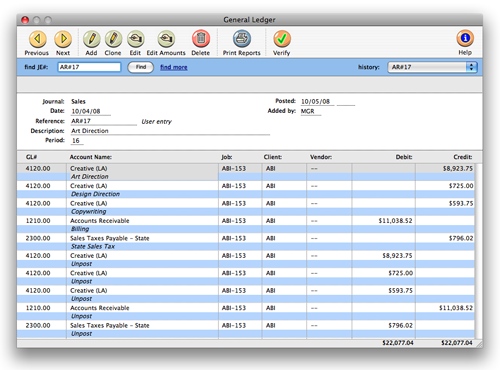Select the credit amount $11,038.52
Image resolution: width=500 pixels, height=370 pixels.
[x=456, y=308]
